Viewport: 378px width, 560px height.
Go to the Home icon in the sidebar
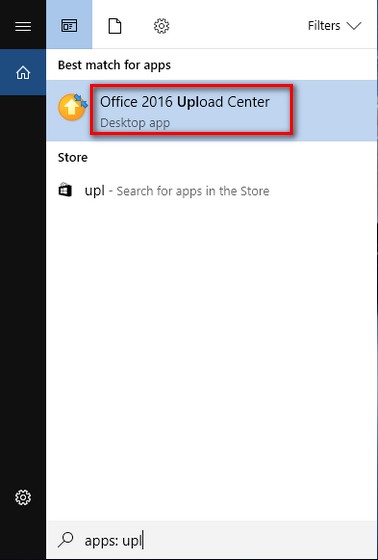coord(23,72)
